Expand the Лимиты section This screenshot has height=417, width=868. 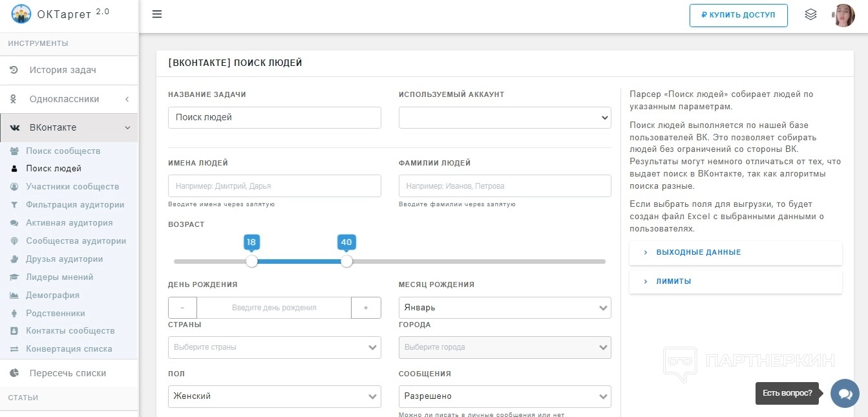(x=673, y=281)
